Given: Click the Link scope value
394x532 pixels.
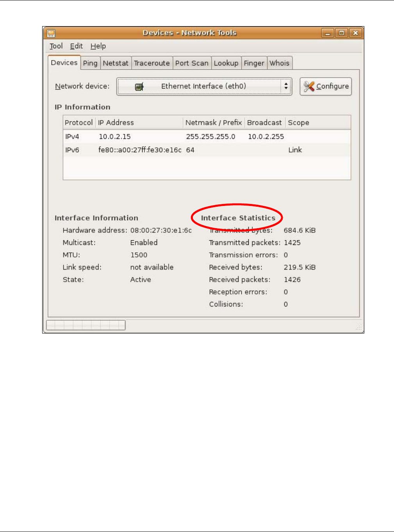Looking at the screenshot, I should click(295, 150).
